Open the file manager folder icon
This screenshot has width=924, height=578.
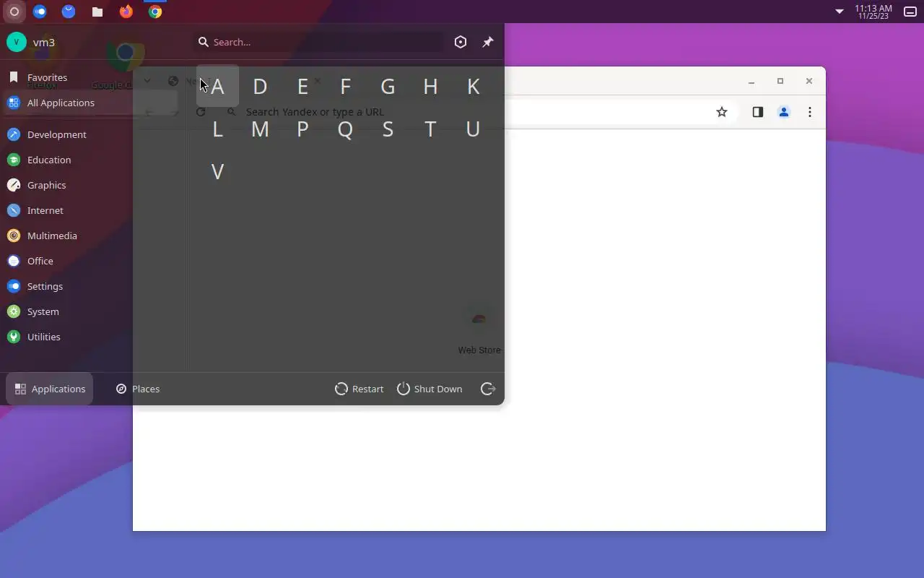[x=97, y=12]
